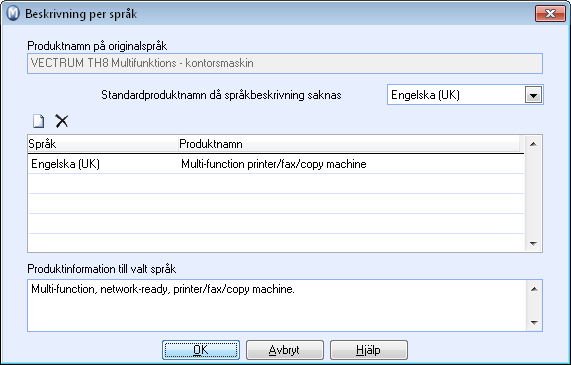Click the Språk column header
Image resolution: width=571 pixels, height=365 pixels.
(x=103, y=144)
